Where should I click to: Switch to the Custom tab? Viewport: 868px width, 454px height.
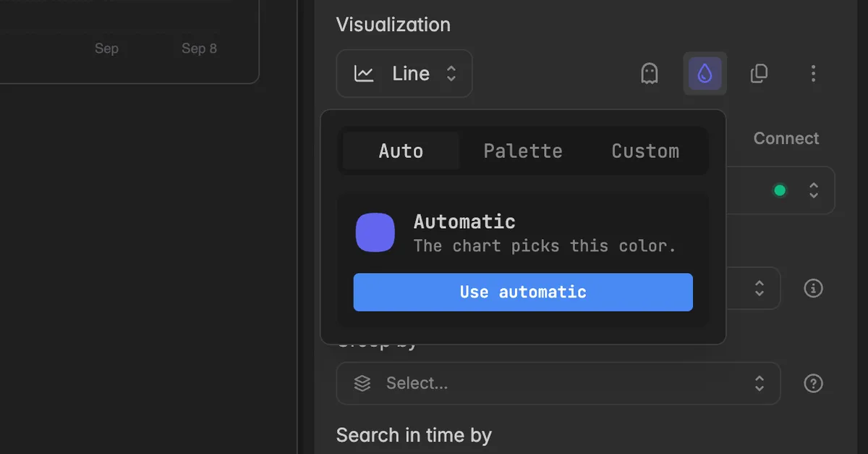(645, 151)
